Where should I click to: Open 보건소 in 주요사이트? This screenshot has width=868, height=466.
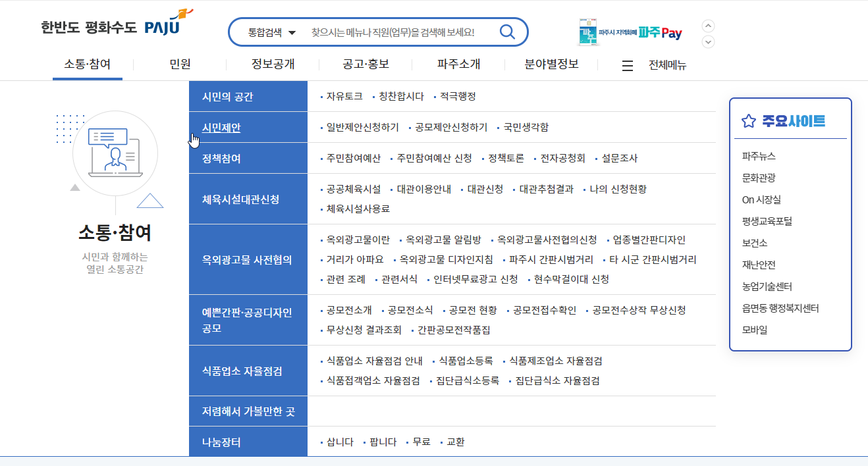[x=755, y=243]
